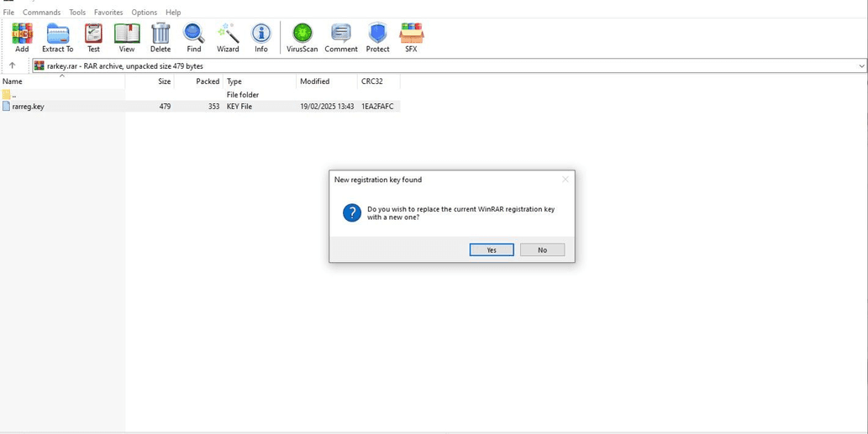Open the Tools menu
868x434 pixels.
(77, 12)
